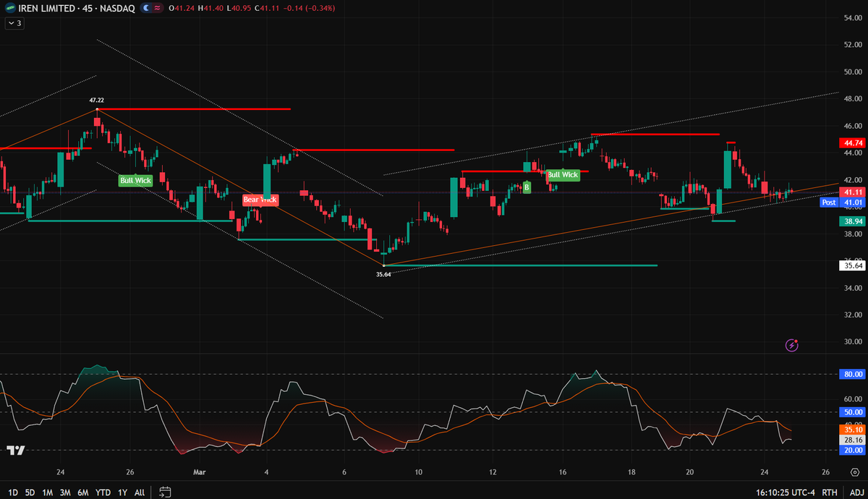This screenshot has width=868, height=499.
Task: Click the moon post-market session icon
Action: (147, 8)
